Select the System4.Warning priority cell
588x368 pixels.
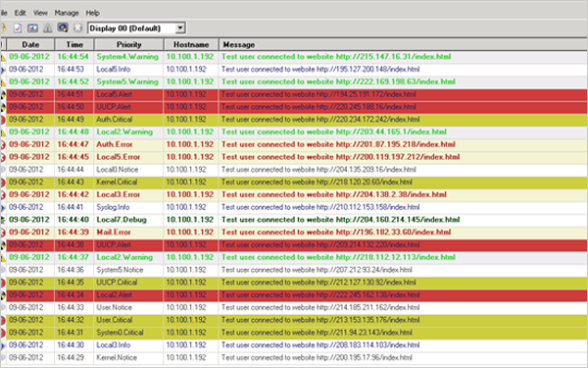(x=128, y=57)
